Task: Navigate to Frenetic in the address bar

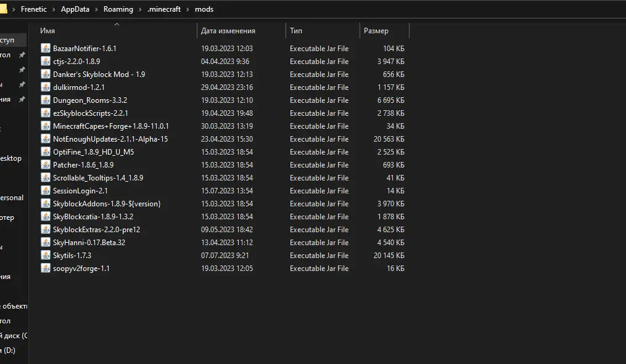Action: 33,9
